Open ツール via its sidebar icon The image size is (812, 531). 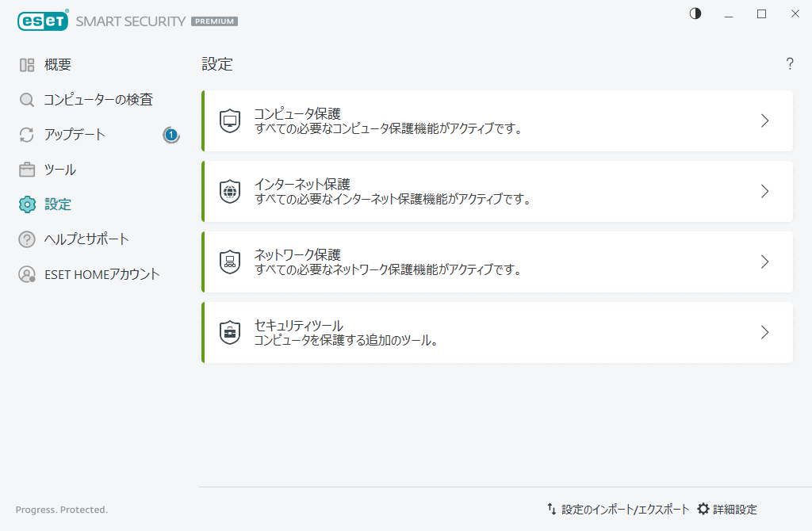[26, 169]
